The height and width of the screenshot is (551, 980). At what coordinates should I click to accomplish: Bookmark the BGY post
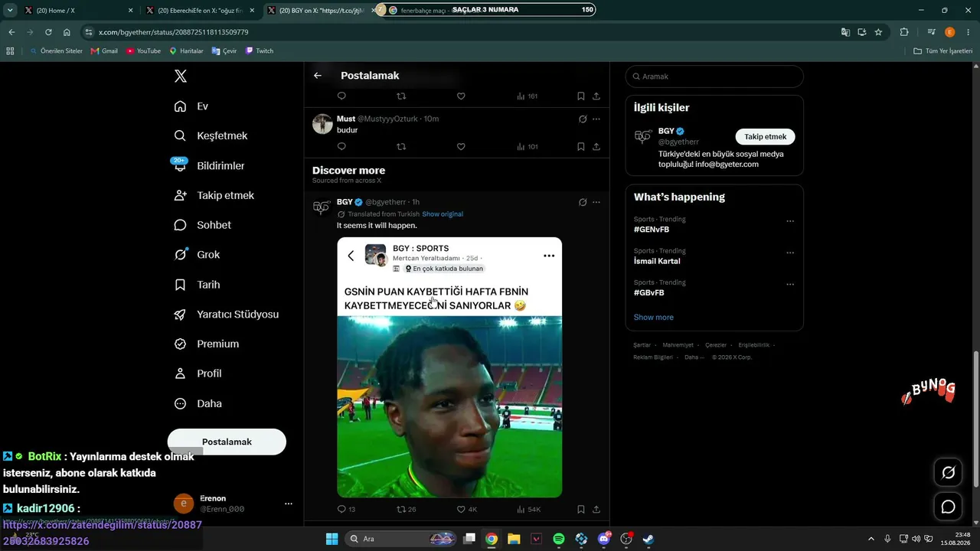pos(580,509)
